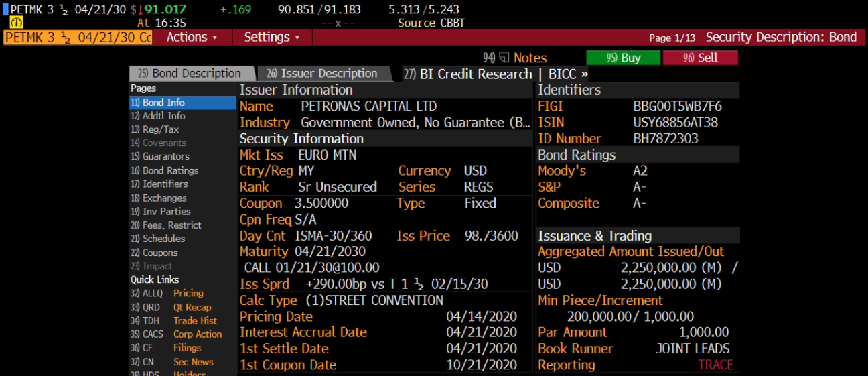Select Coupons page
The height and width of the screenshot is (376, 868).
tap(154, 253)
